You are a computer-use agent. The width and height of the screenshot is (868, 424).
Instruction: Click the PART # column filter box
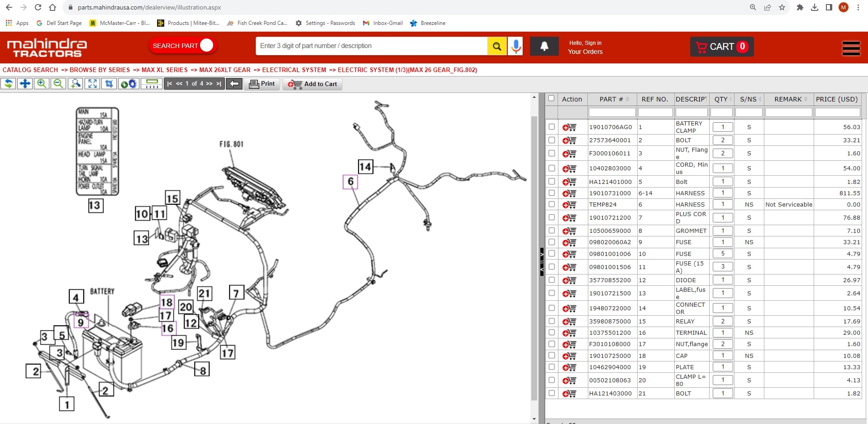(612, 112)
